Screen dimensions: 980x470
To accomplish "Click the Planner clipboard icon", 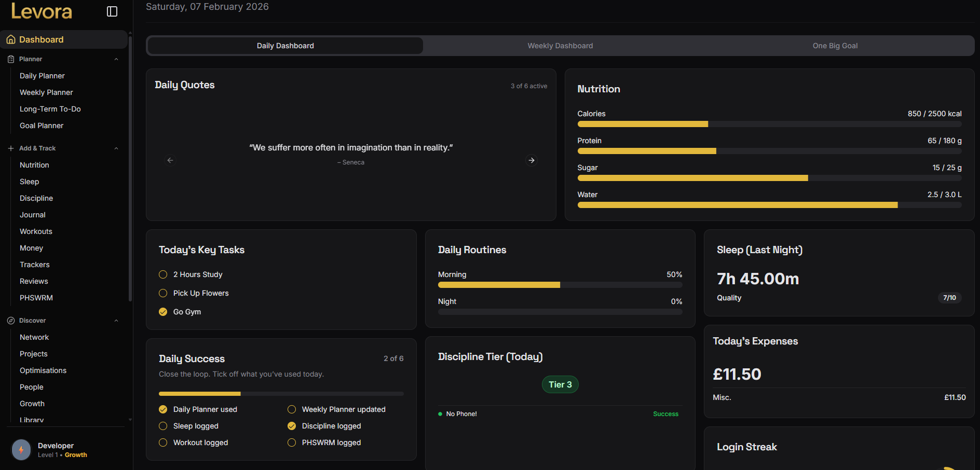I will pos(10,59).
